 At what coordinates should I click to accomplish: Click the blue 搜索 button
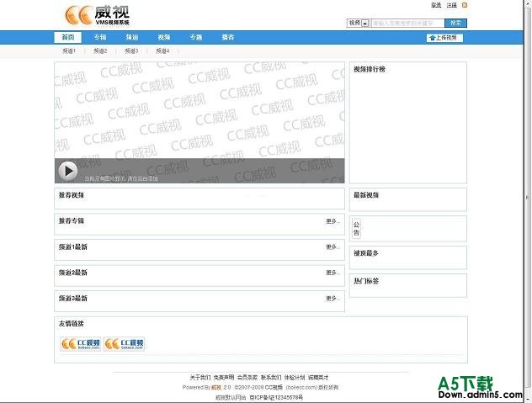coord(455,23)
